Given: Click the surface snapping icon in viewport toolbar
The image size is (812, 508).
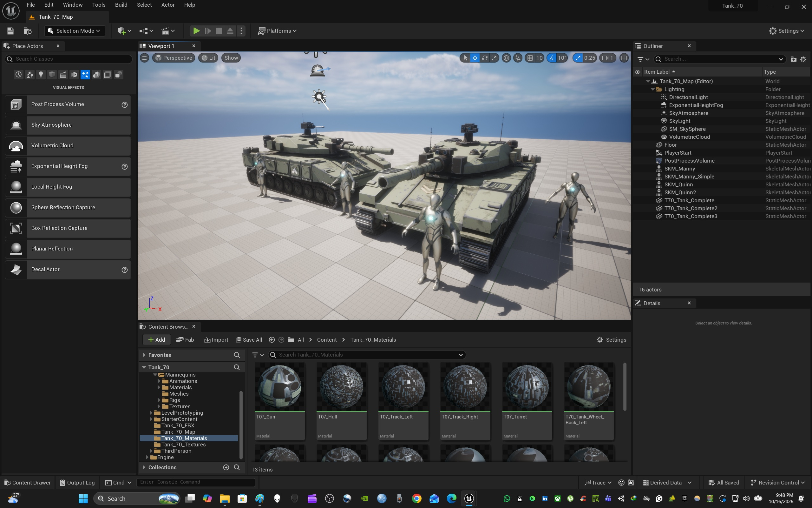Looking at the screenshot, I should point(518,58).
